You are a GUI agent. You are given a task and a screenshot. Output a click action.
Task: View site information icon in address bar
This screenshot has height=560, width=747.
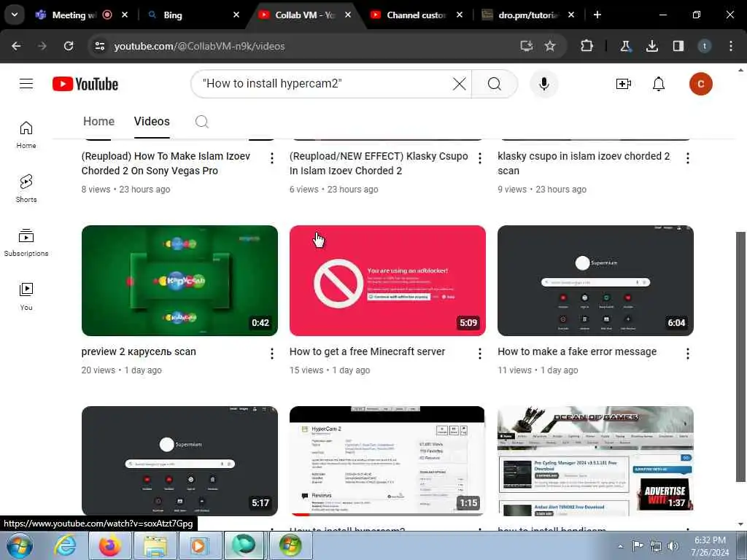[x=99, y=46]
